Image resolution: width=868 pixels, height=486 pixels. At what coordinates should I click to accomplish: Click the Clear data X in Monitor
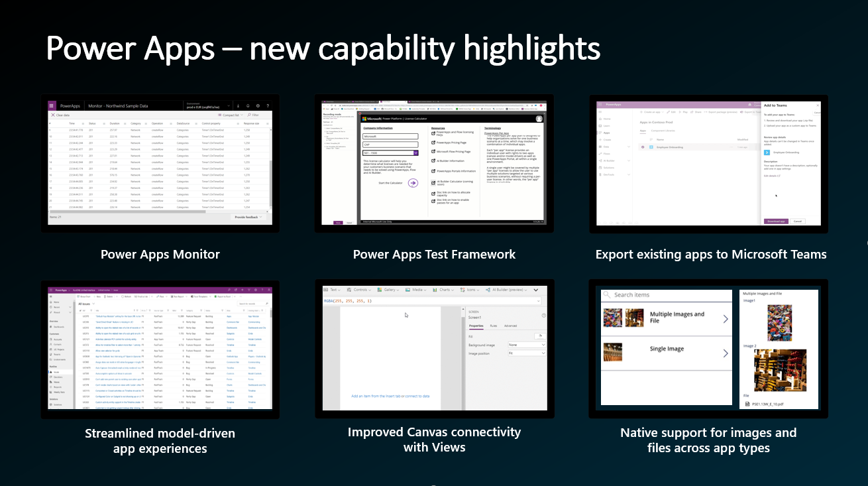click(52, 115)
